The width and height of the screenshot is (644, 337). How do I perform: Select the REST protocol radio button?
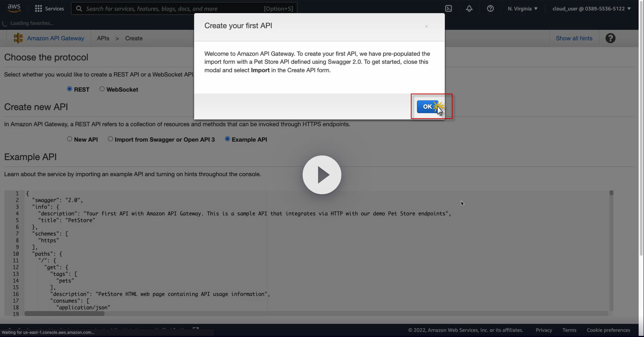[x=70, y=89]
